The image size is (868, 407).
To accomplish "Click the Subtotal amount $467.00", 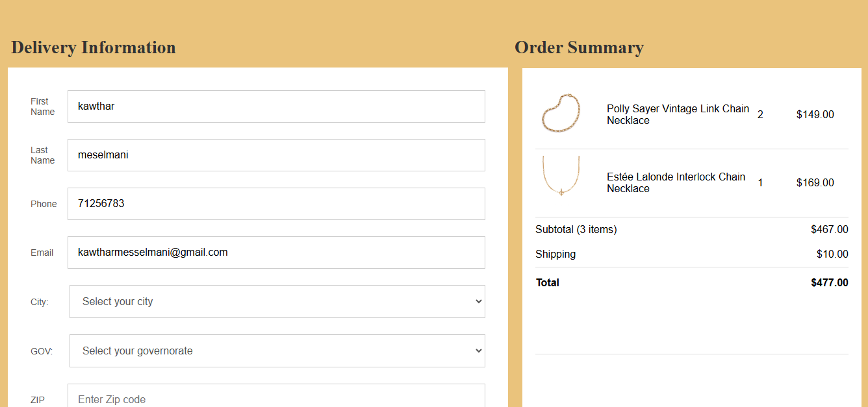I will point(829,229).
